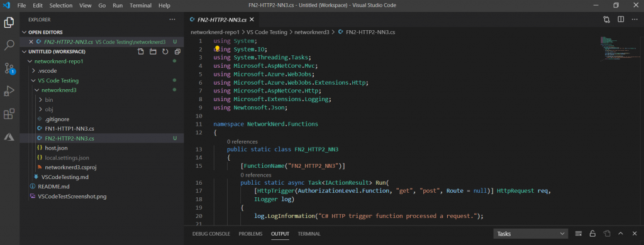This screenshot has width=644, height=245.
Task: Open the Run and Debug view
Action: tap(9, 90)
